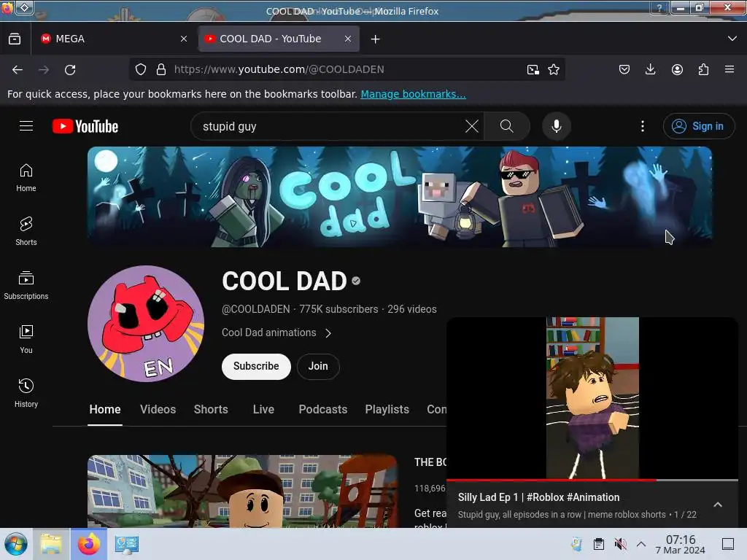Select the channel Home tab
Viewport: 747px width, 560px height.
pos(105,410)
